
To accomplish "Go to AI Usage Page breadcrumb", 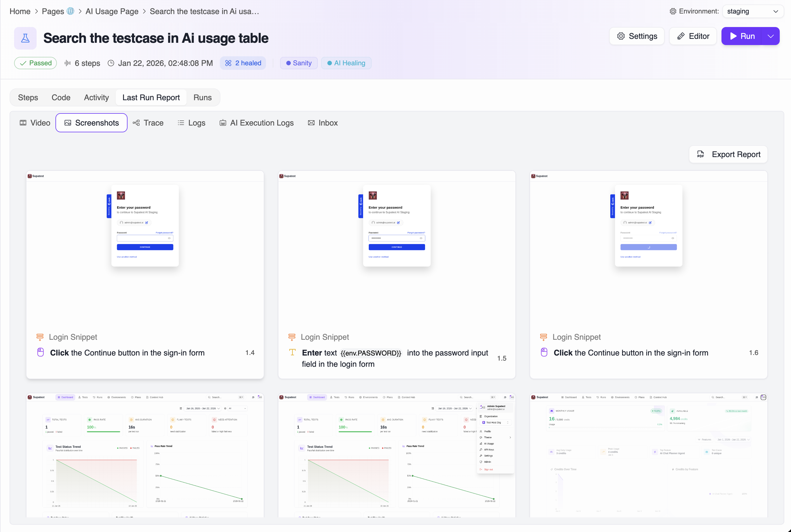I will coord(112,11).
